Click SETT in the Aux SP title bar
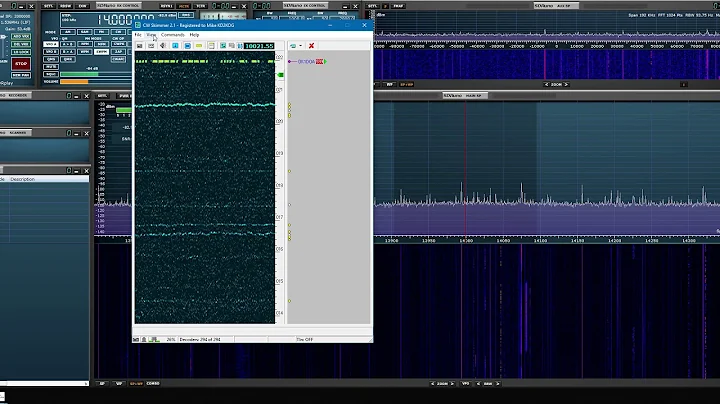 pos(373,6)
